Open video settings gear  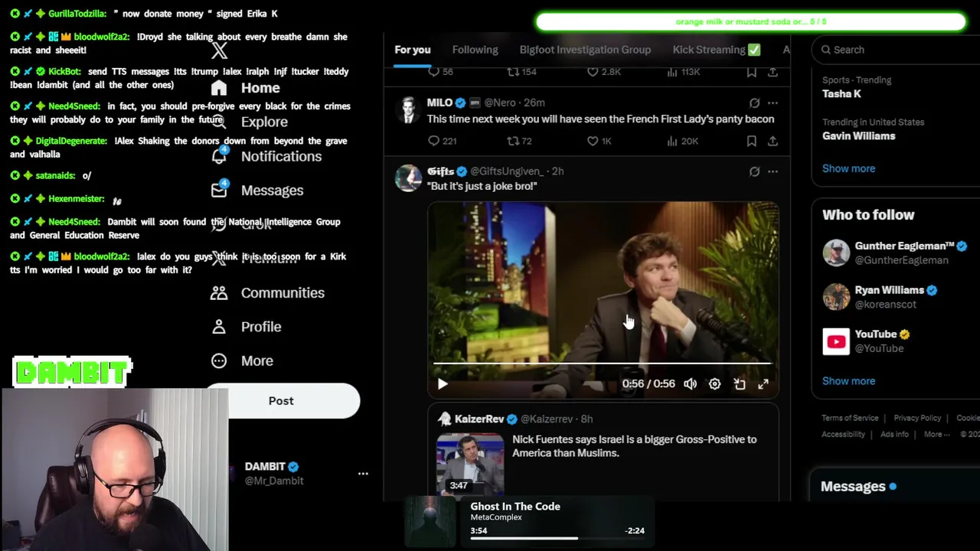click(714, 384)
